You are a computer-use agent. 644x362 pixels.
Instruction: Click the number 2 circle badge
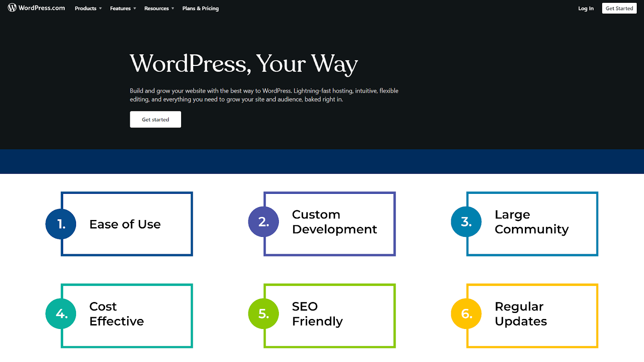pyautogui.click(x=264, y=222)
